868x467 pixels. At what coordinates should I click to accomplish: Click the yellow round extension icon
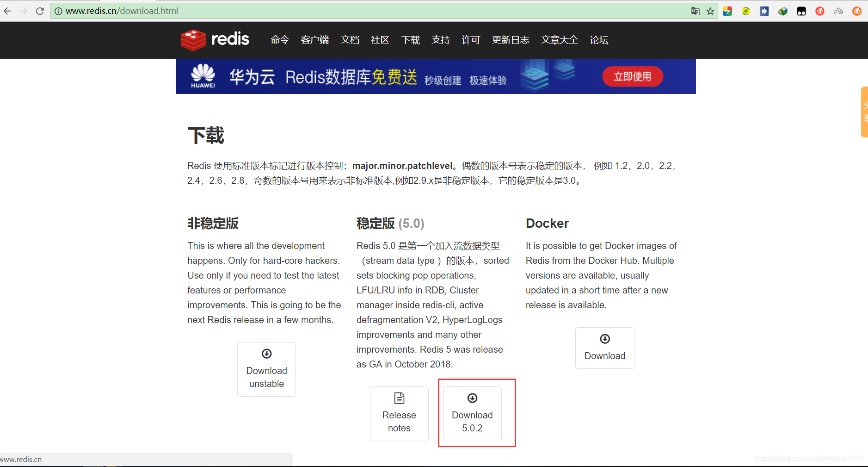pyautogui.click(x=746, y=11)
